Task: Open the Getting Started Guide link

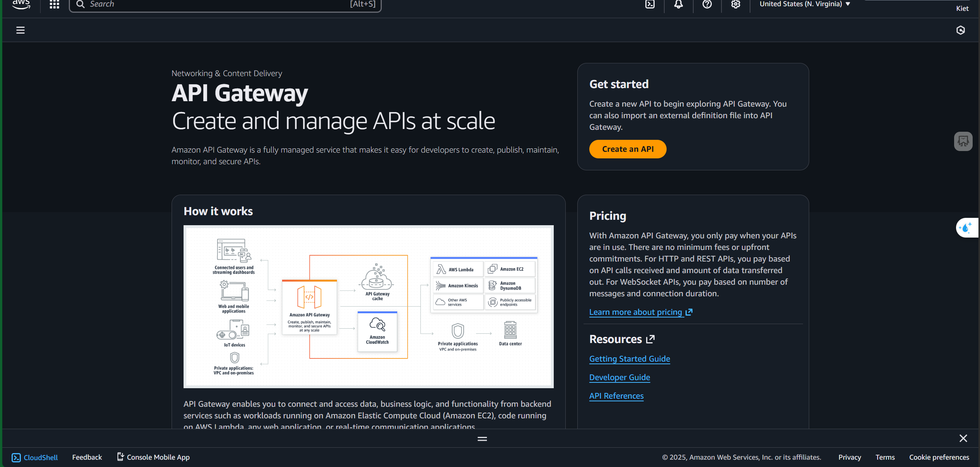Action: pos(630,359)
